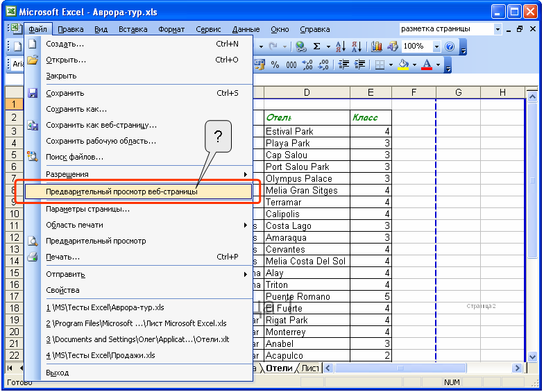The width and height of the screenshot is (544, 392).
Task: Increase decimal places icon
Action: point(307,65)
